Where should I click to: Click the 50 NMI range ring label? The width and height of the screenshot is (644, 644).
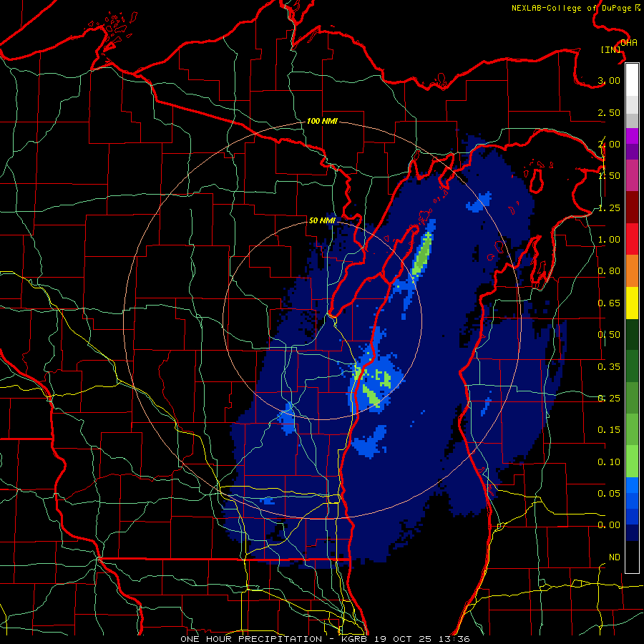coord(322,220)
